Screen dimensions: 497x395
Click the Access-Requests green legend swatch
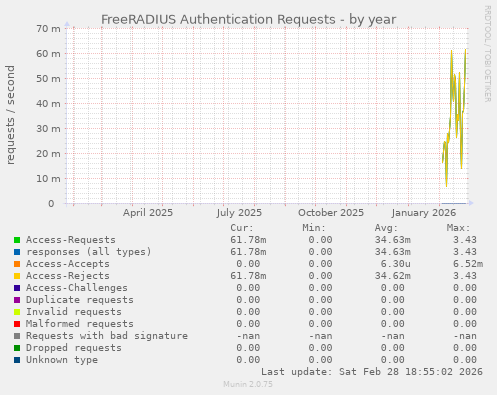17,240
